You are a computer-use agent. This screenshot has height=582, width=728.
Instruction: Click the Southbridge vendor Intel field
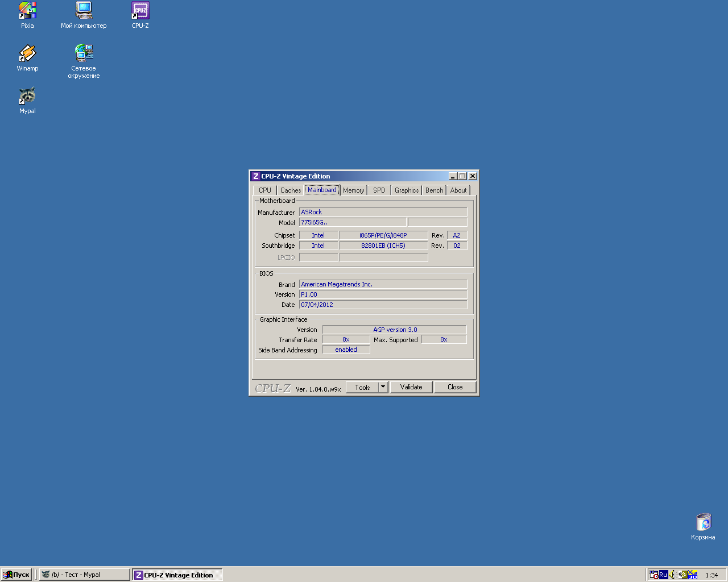318,246
